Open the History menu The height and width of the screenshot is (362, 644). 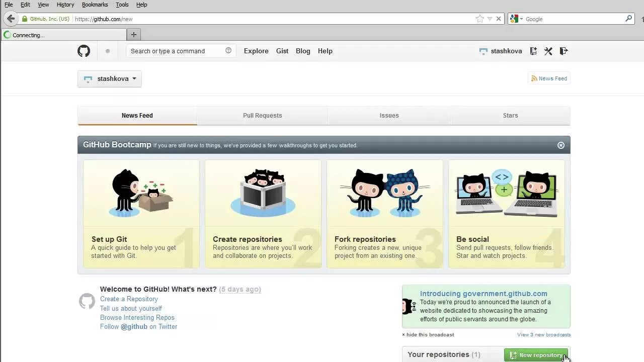(x=65, y=5)
